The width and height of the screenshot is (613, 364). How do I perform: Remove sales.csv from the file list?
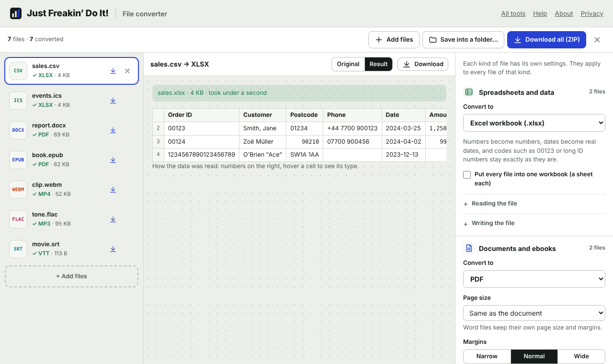[127, 71]
